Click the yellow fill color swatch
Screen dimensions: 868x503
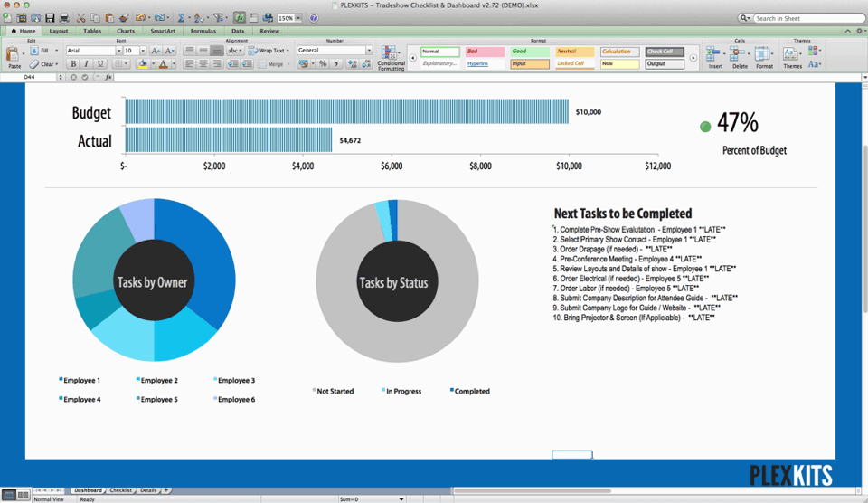143,64
